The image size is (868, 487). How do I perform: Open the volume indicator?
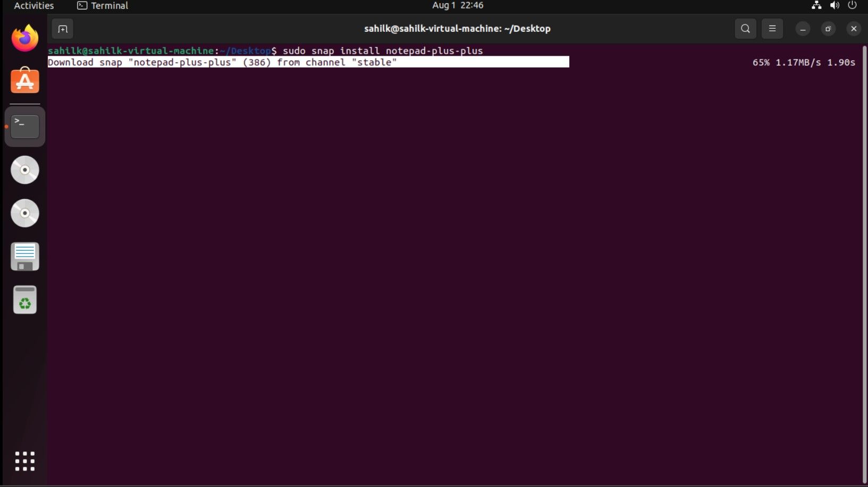click(835, 5)
